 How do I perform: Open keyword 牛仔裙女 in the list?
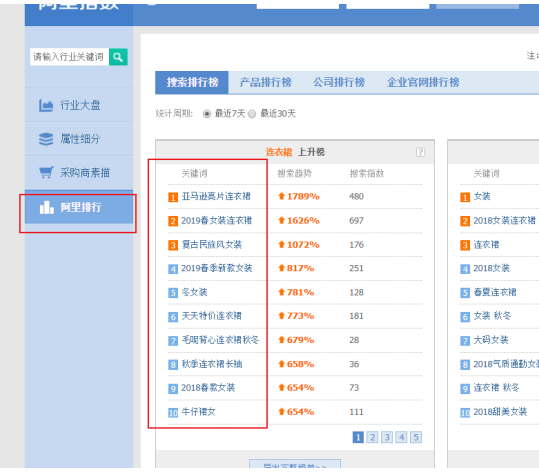(198, 411)
